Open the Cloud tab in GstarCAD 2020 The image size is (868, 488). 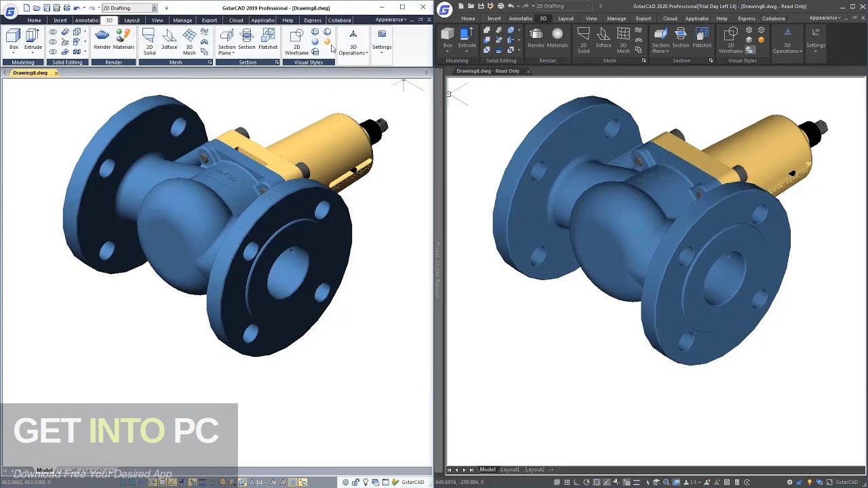[x=670, y=18]
